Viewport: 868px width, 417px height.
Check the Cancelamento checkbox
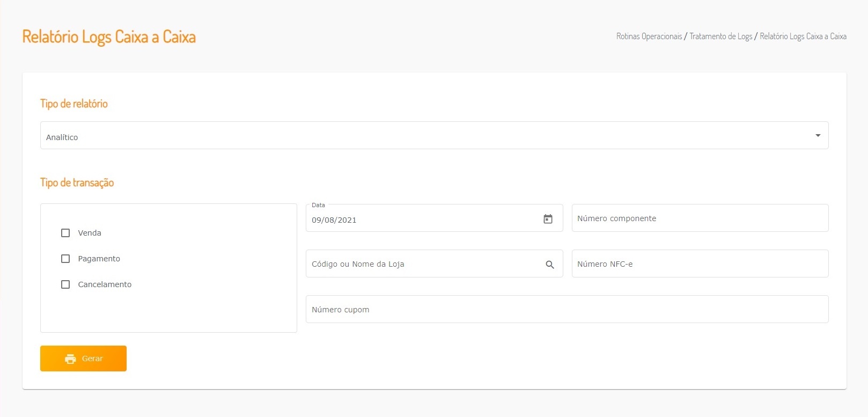pos(65,284)
